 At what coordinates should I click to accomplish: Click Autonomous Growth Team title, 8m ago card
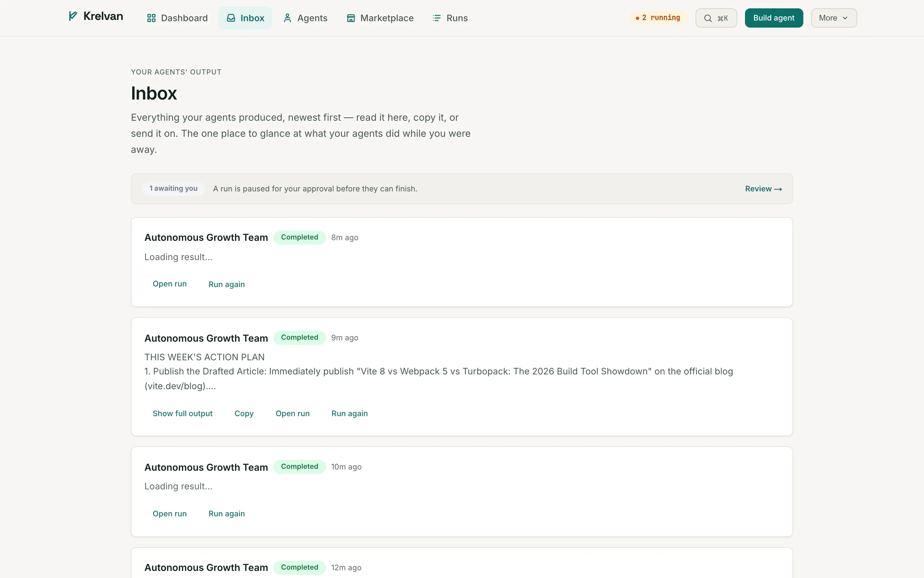[206, 237]
